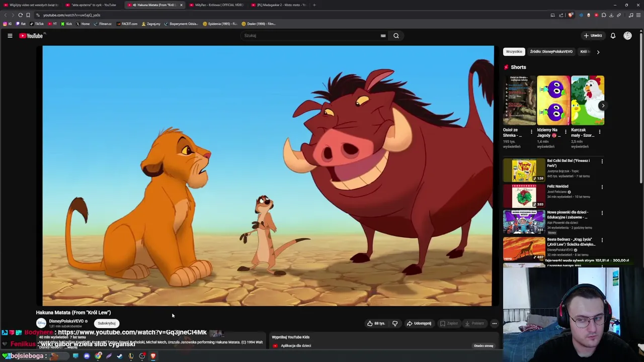Open the DisneyPolskaVEVO channel avatar
Screen dimensions: 644x362
pos(41,323)
